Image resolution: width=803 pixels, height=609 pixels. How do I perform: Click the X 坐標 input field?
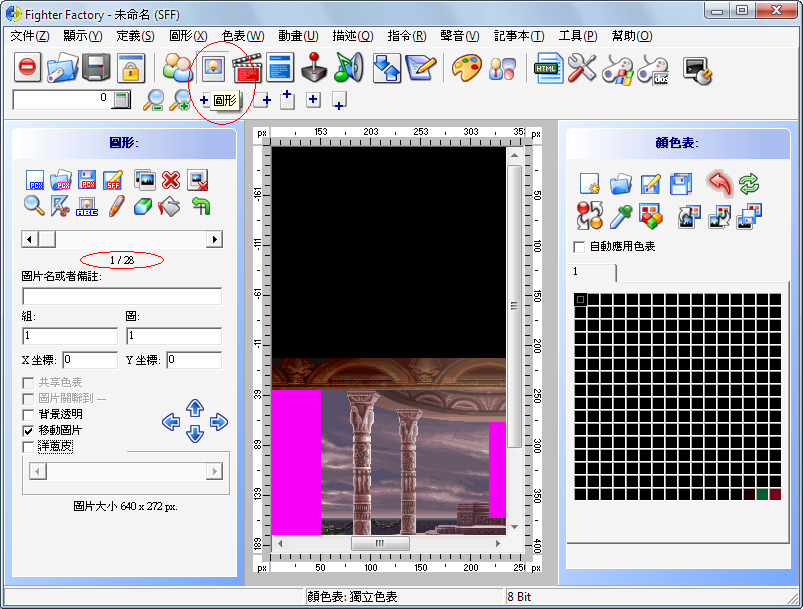click(x=90, y=360)
